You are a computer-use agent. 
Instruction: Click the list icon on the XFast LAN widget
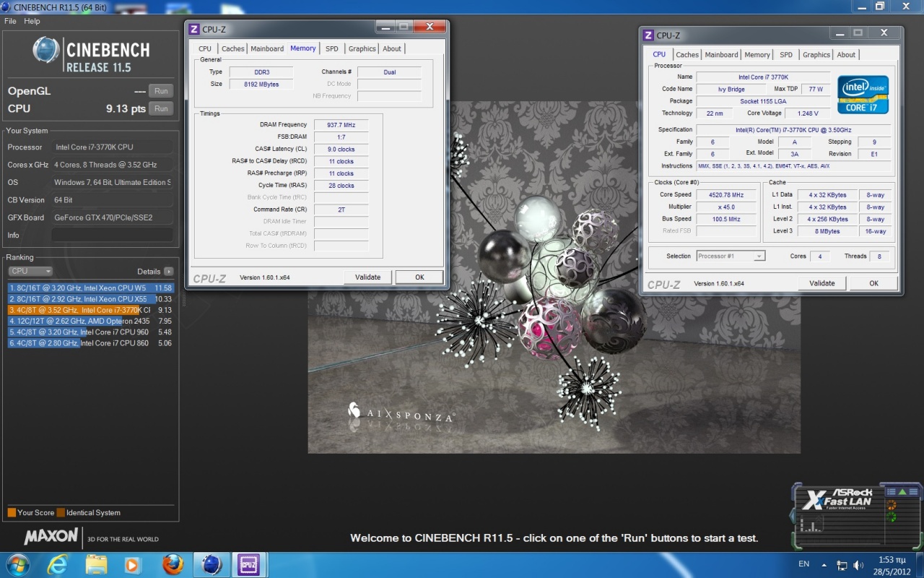[x=891, y=492]
